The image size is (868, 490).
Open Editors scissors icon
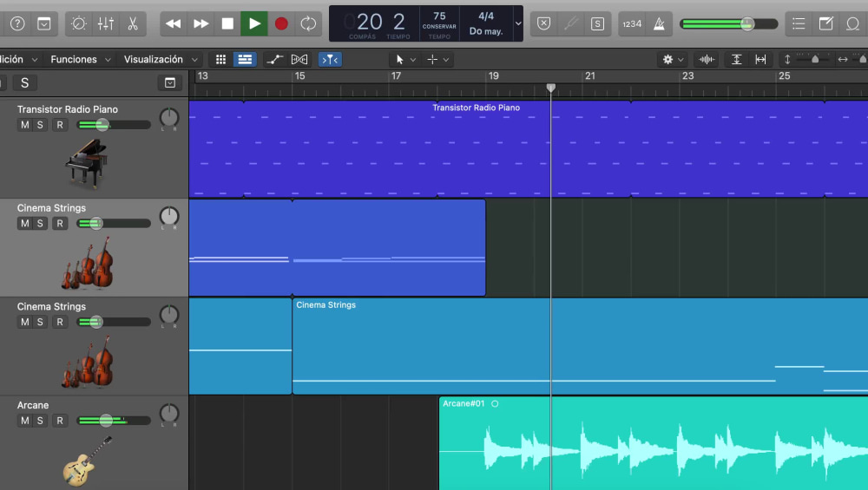(x=132, y=23)
